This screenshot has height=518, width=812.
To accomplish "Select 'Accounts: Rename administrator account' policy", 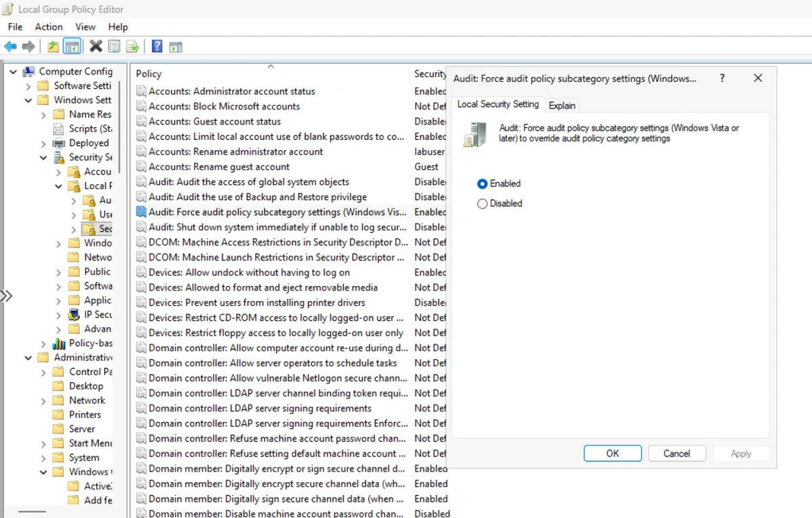I will 236,151.
